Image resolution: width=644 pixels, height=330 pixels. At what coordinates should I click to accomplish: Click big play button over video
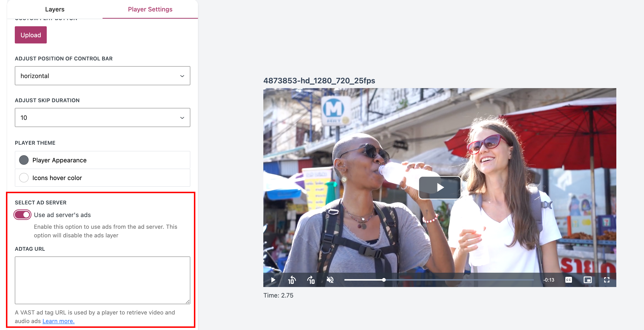pyautogui.click(x=440, y=187)
